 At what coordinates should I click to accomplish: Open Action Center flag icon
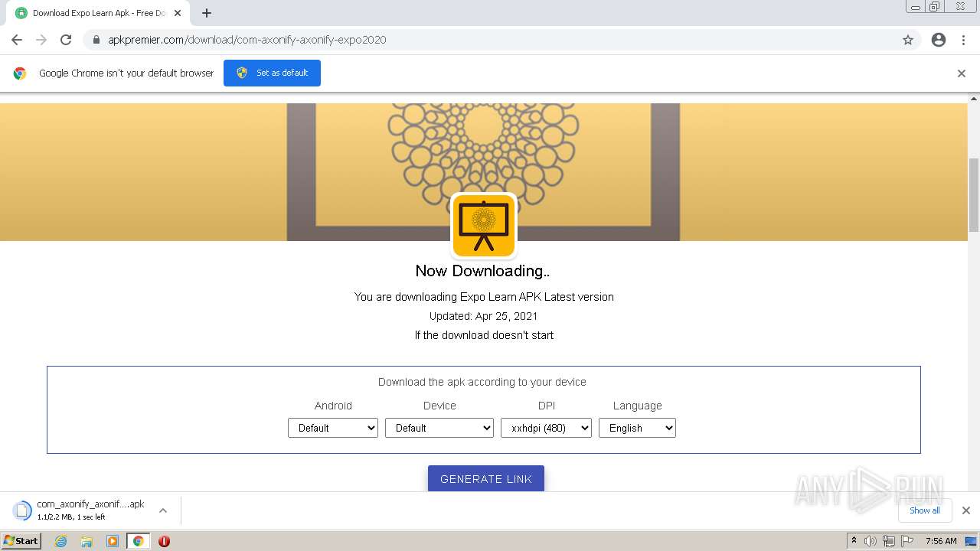907,541
